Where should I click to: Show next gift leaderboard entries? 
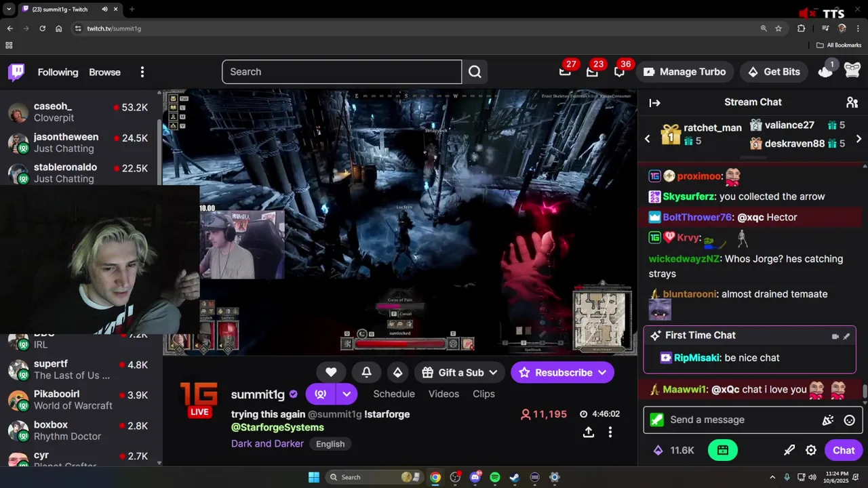pos(859,138)
